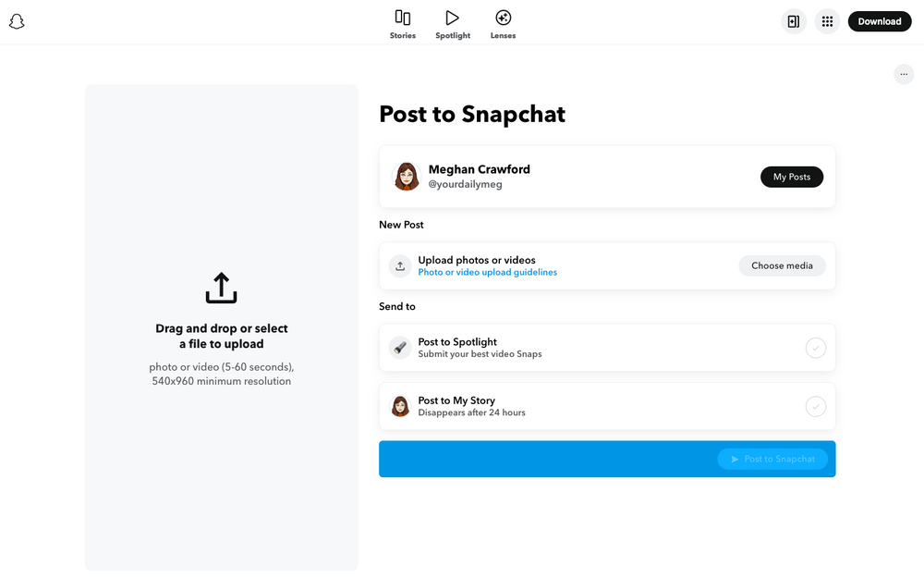
Task: Click the Download button
Action: pyautogui.click(x=879, y=20)
